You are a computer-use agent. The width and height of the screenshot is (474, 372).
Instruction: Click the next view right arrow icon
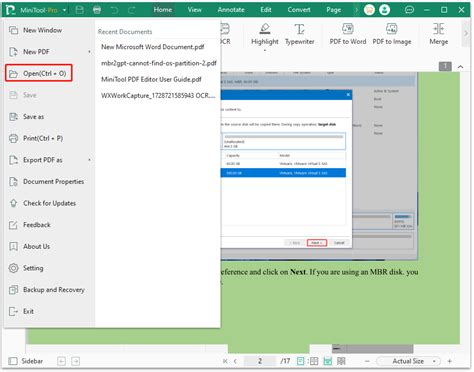click(x=76, y=361)
